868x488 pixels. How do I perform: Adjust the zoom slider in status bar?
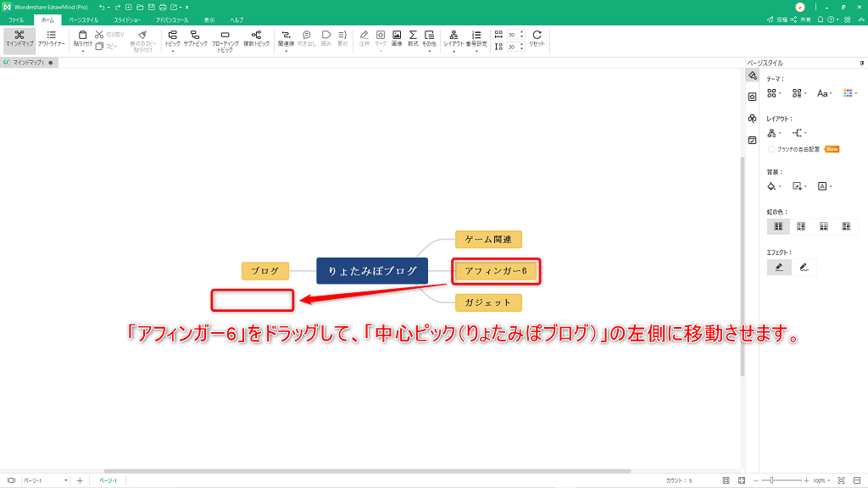(771, 480)
